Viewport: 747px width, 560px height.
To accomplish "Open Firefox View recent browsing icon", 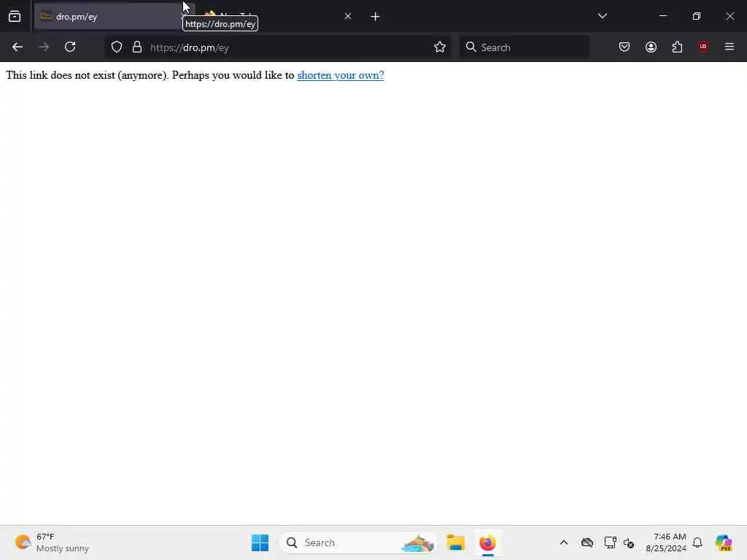I will (x=15, y=17).
